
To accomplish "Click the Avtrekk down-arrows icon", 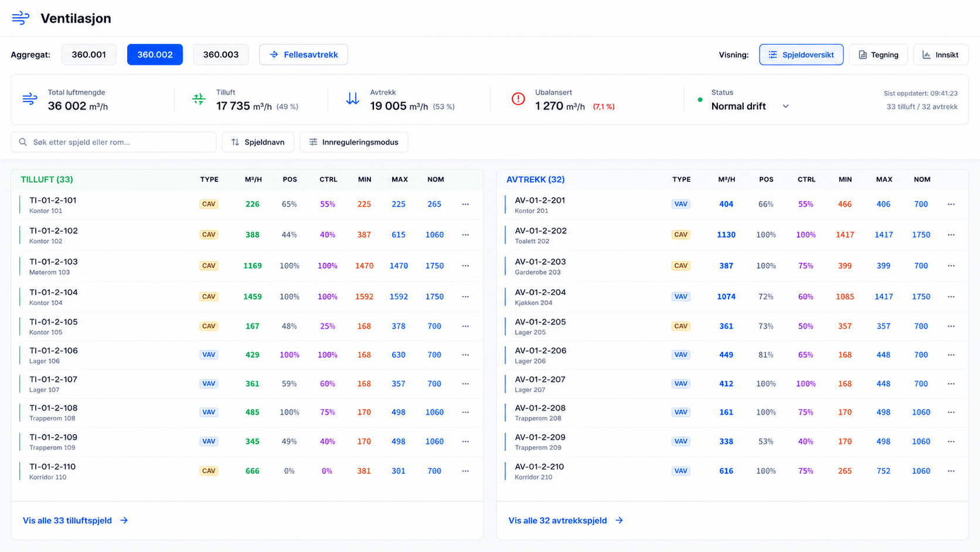I will click(352, 99).
